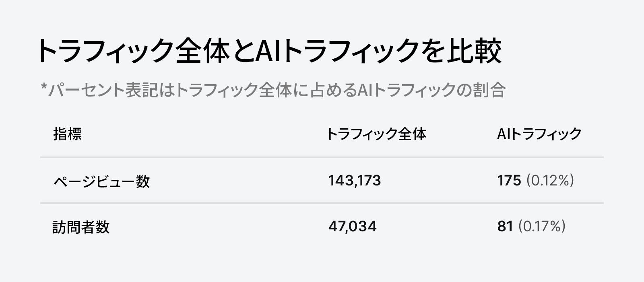Click the total pageviews value 143,173

click(x=354, y=181)
